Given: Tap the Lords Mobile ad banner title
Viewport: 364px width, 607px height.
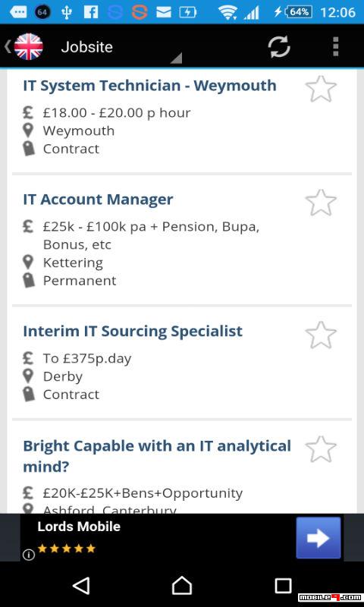Looking at the screenshot, I should click(x=79, y=527).
